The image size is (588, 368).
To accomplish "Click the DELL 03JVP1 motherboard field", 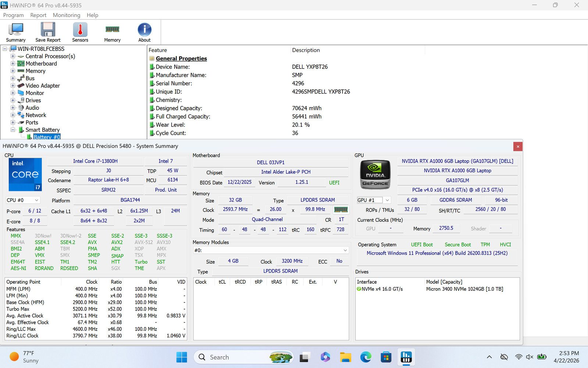I will [x=271, y=162].
